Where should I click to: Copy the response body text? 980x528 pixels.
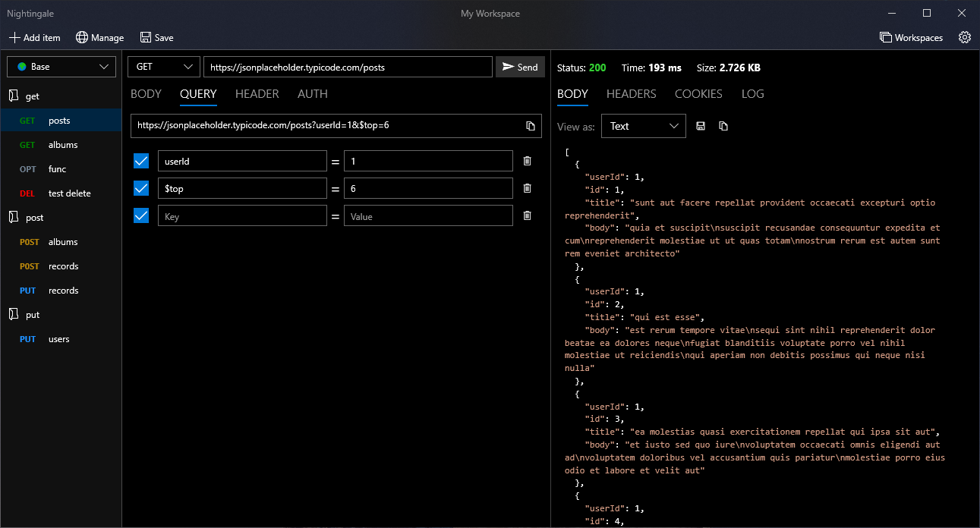click(723, 126)
